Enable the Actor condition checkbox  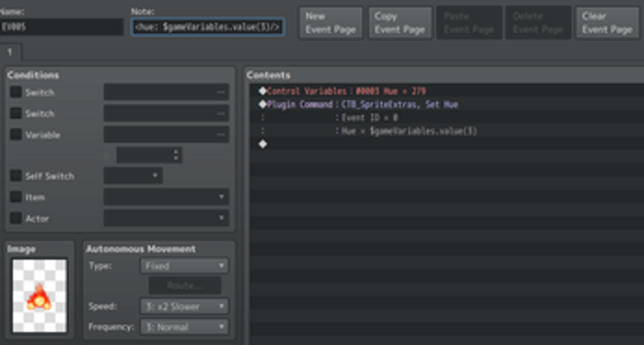pyautogui.click(x=15, y=218)
